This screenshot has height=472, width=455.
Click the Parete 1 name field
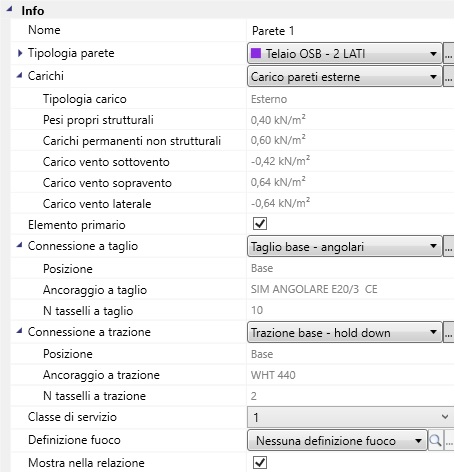coord(350,31)
